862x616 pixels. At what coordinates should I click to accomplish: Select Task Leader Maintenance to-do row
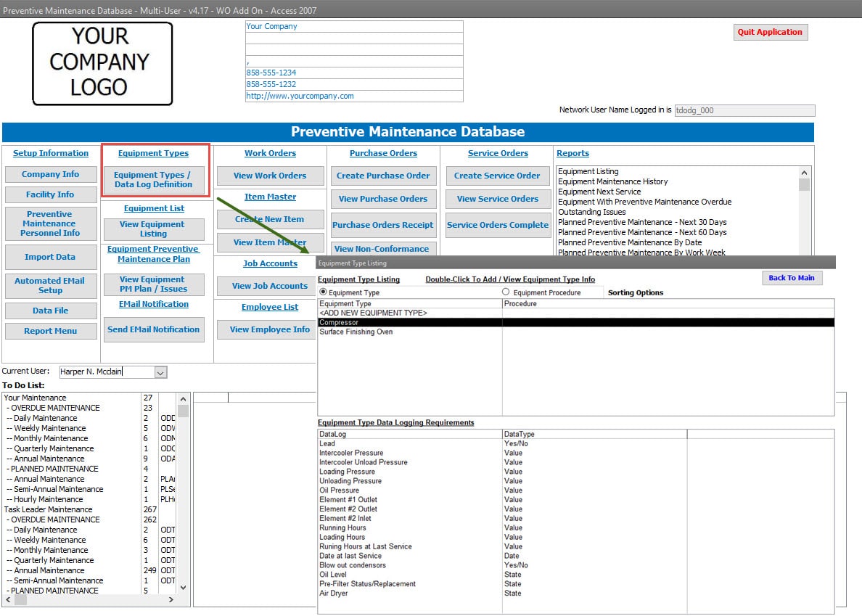point(89,509)
